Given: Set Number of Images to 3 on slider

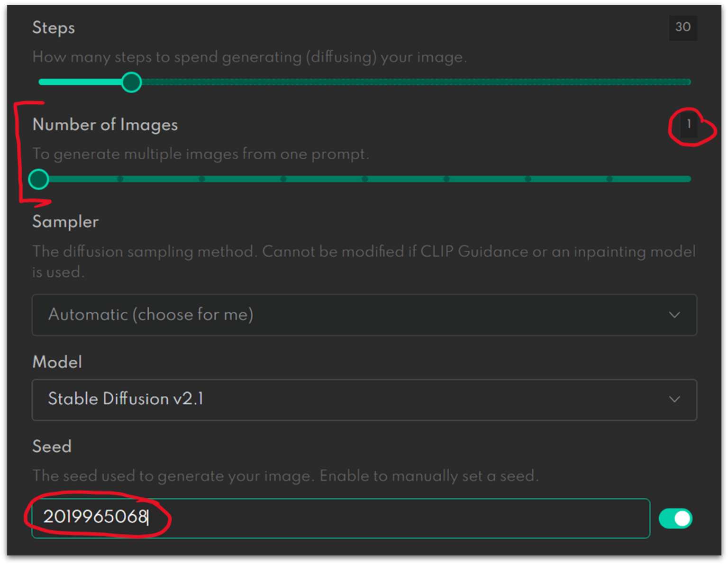Looking at the screenshot, I should click(202, 179).
